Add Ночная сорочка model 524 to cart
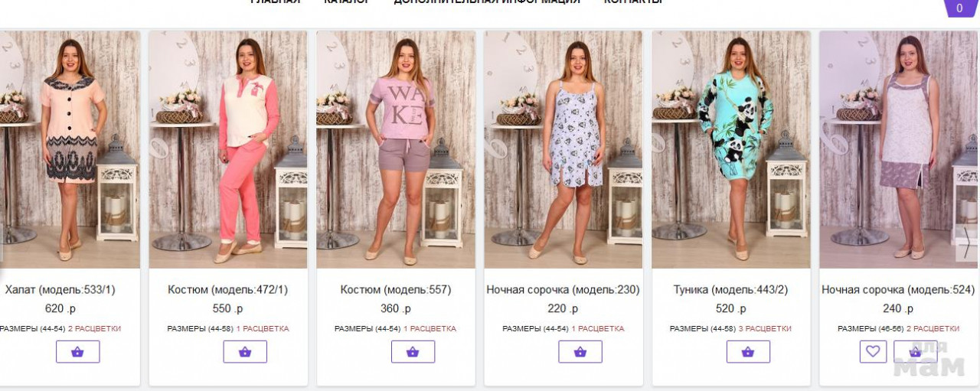Viewport: 980px width, 391px height. click(x=916, y=352)
